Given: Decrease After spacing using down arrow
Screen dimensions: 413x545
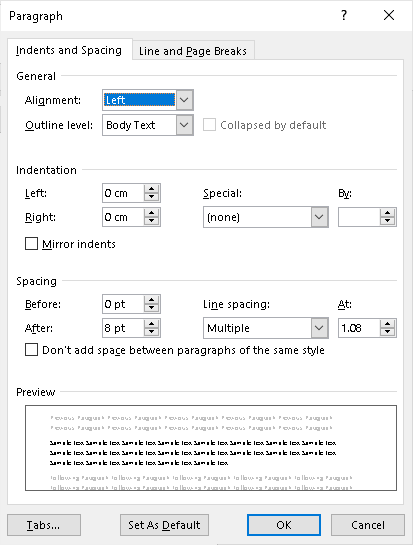Looking at the screenshot, I should 152,332.
